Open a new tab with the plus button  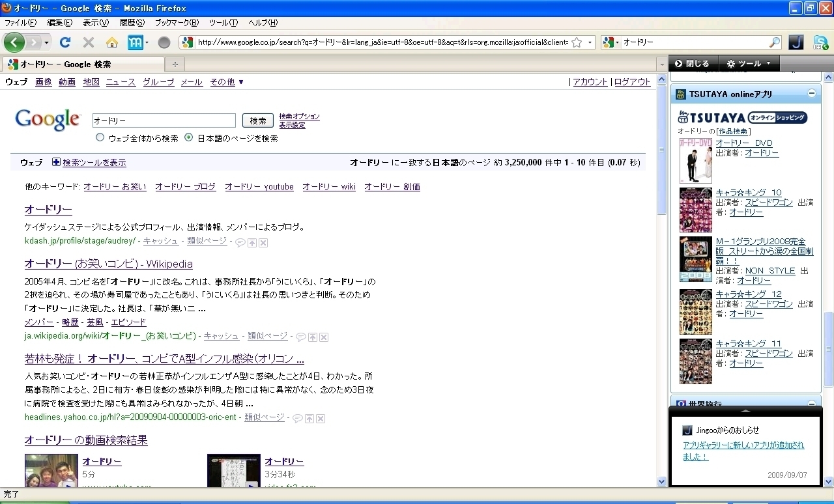tap(175, 64)
